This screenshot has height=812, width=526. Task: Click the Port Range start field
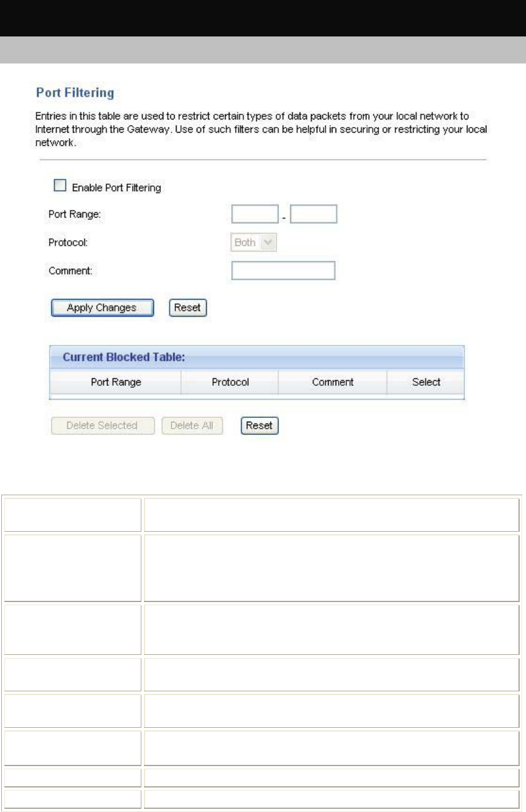(255, 214)
